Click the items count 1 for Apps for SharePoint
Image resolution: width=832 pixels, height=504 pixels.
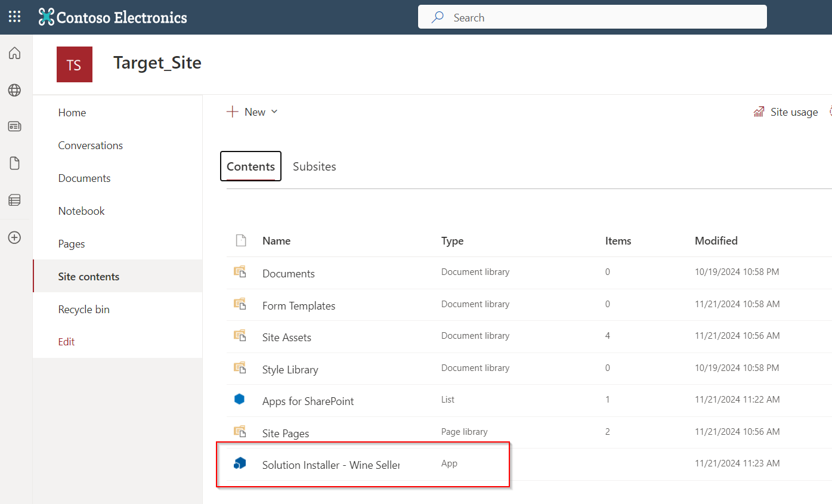(608, 400)
